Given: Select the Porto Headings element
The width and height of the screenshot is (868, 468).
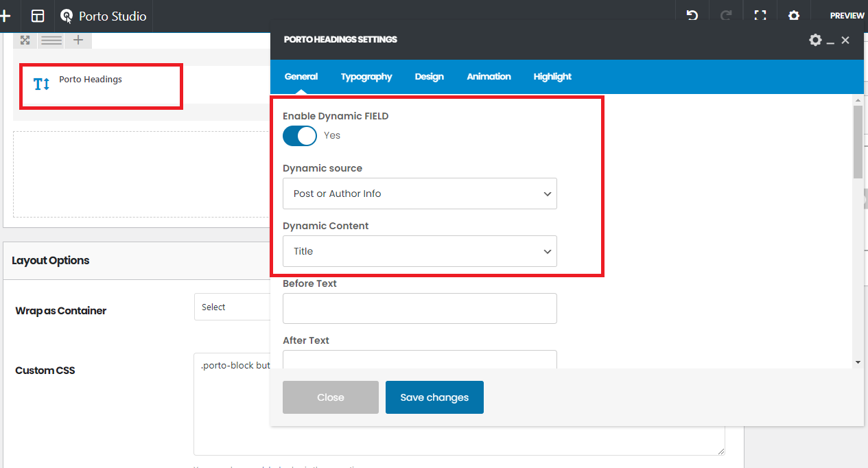Looking at the screenshot, I should pyautogui.click(x=100, y=85).
